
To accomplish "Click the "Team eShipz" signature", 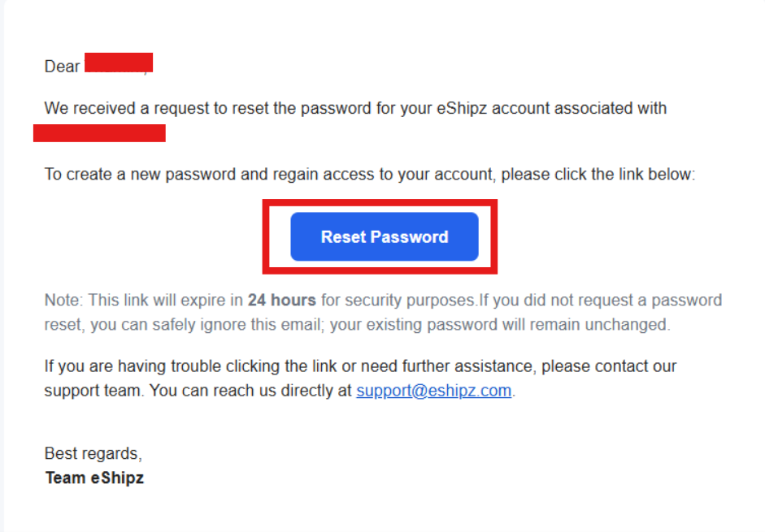I will 94,478.
